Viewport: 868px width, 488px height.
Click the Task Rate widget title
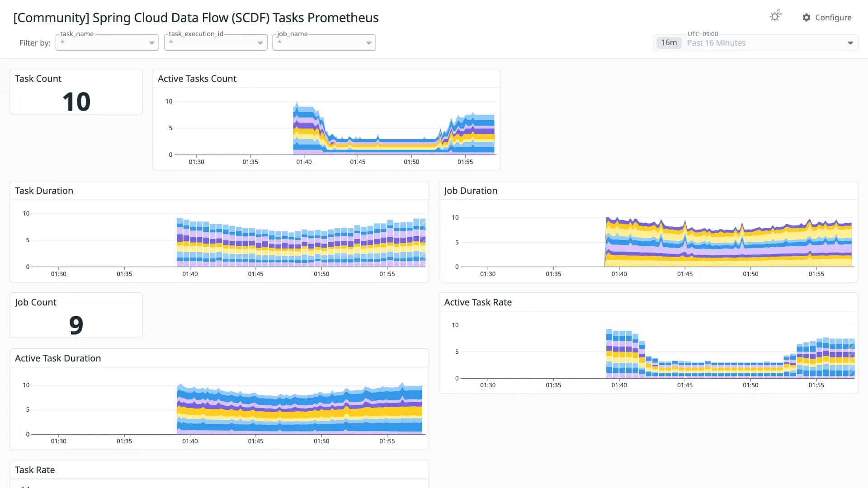35,470
